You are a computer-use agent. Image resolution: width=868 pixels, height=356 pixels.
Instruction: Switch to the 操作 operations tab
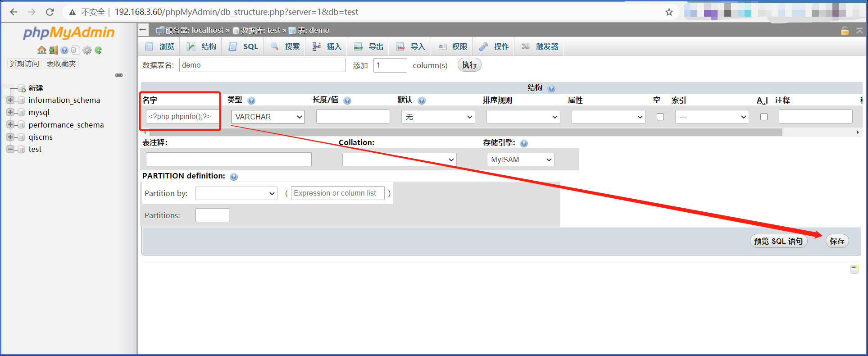point(495,46)
